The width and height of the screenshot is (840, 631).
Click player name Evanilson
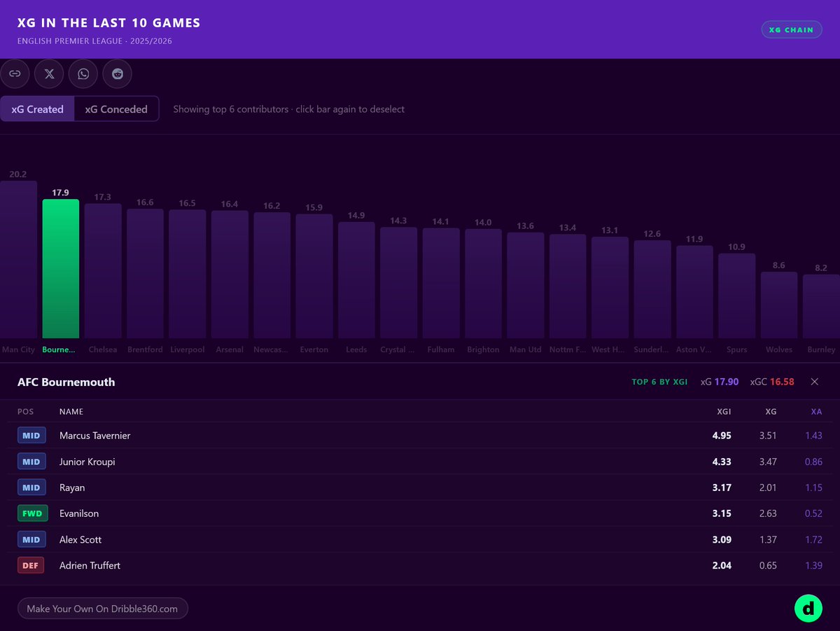point(79,513)
